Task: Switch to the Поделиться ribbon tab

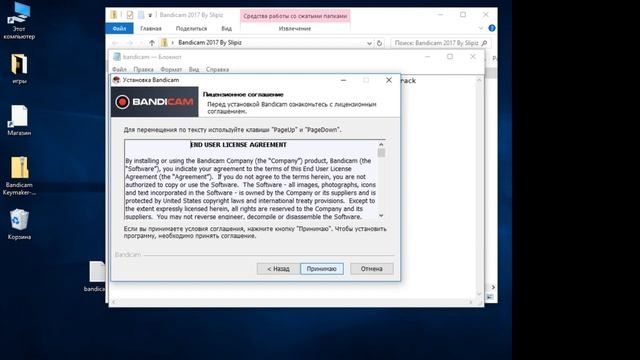Action: tap(191, 28)
